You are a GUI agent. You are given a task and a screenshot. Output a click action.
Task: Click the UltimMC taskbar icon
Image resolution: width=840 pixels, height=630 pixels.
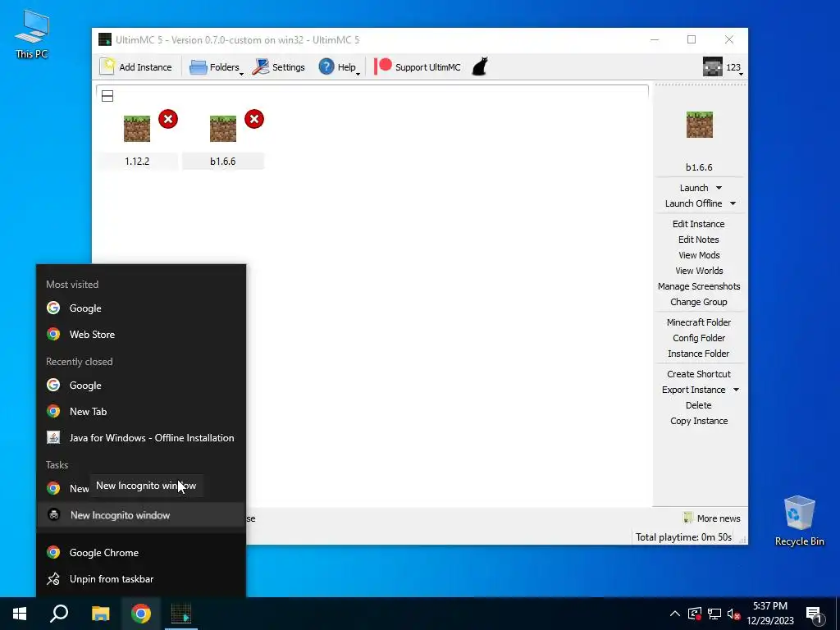181,614
